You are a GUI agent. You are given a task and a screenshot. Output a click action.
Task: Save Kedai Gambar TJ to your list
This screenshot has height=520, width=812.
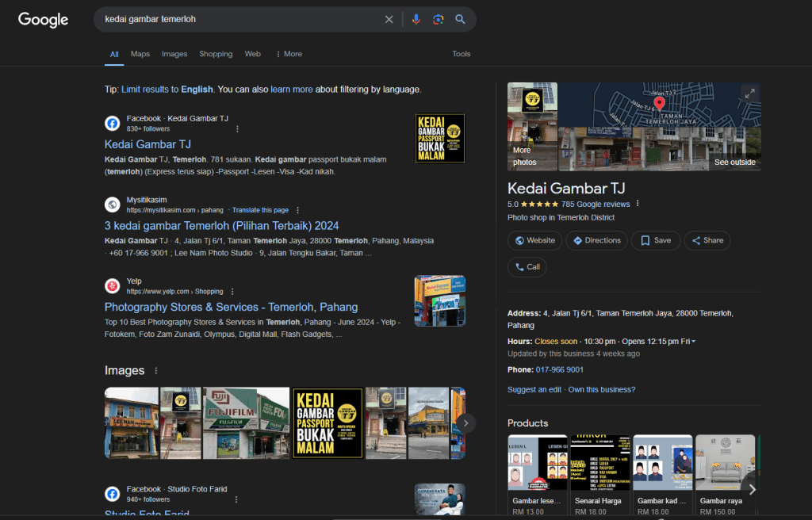pos(655,240)
